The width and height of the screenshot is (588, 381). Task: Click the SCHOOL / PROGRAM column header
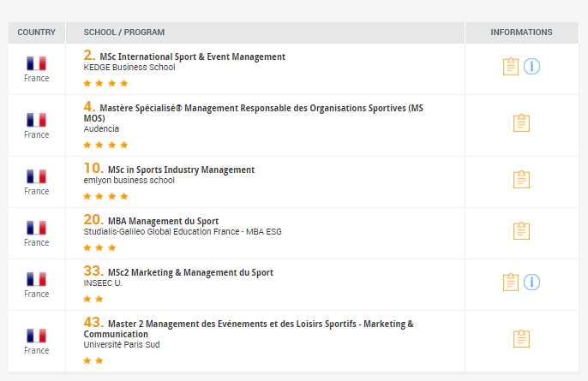click(124, 33)
